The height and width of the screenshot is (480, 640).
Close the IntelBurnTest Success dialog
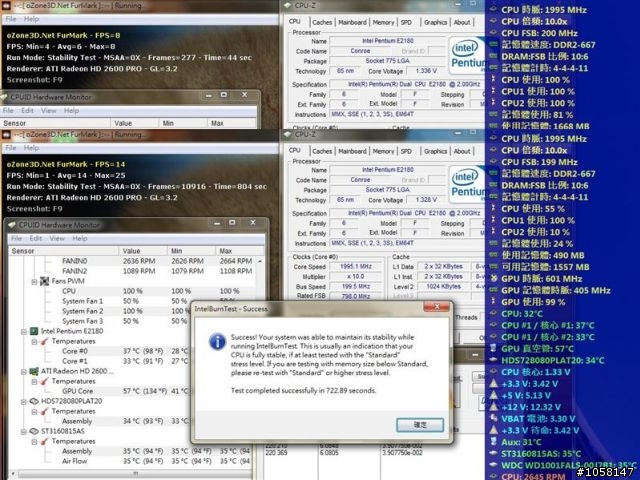click(x=437, y=307)
